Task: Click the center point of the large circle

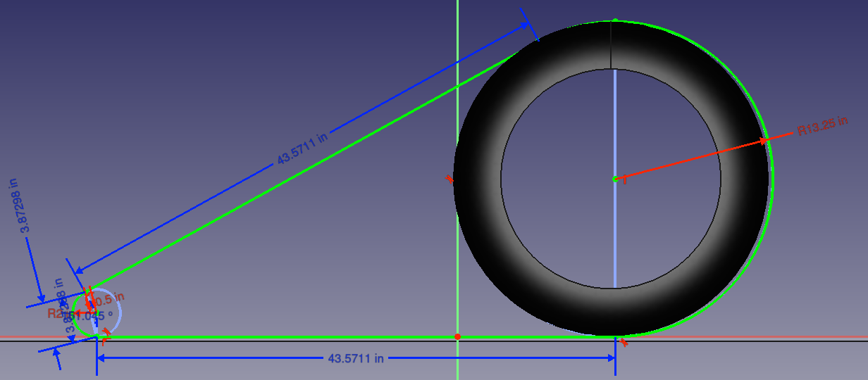Action: click(615, 179)
